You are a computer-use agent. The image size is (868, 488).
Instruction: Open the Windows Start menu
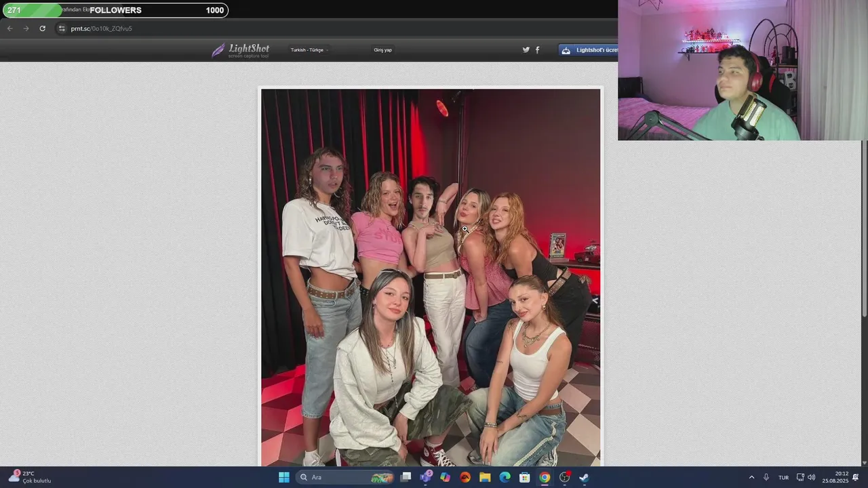click(x=284, y=477)
